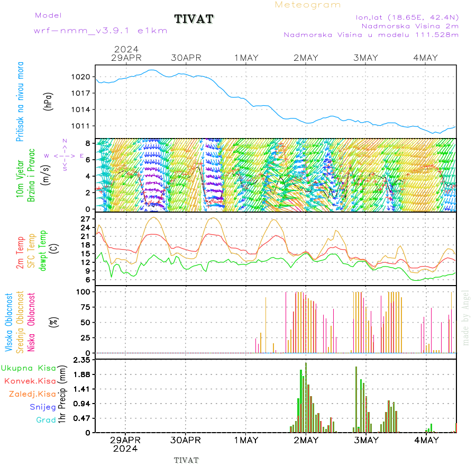476x476 pixels.
Task: Click the 2.35 precipitation axis value
Action: 82,360
